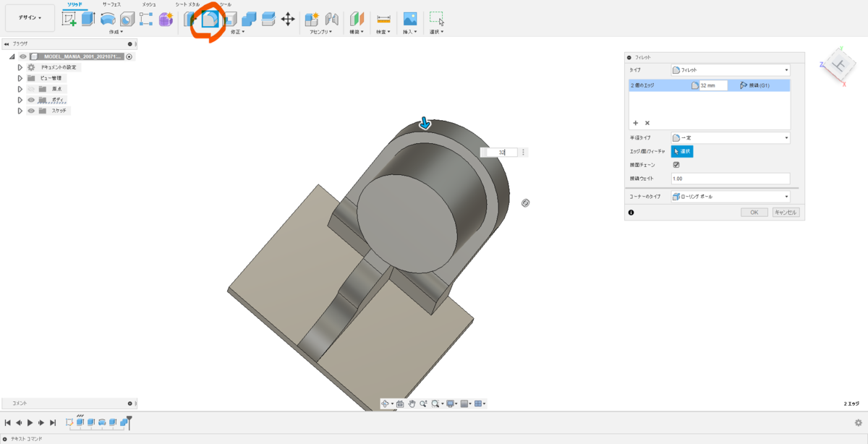Activate the root component radio button
This screenshot has width=868, height=444.
[x=129, y=56]
